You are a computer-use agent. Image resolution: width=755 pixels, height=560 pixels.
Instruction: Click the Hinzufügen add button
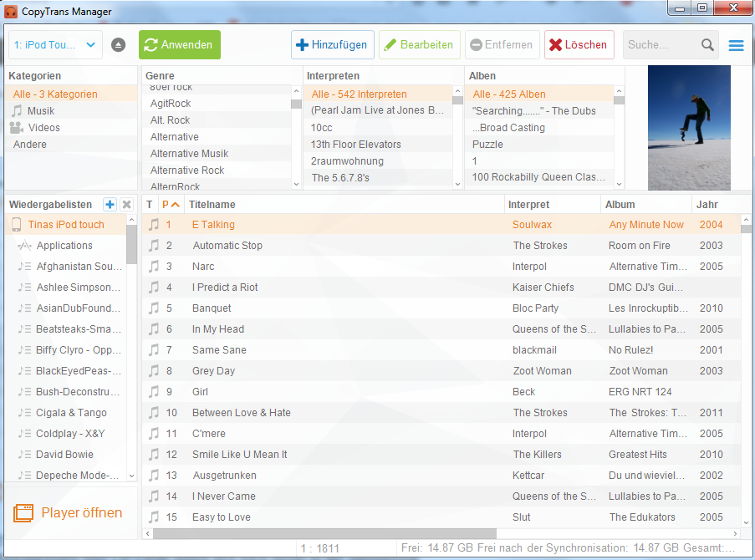click(x=332, y=45)
